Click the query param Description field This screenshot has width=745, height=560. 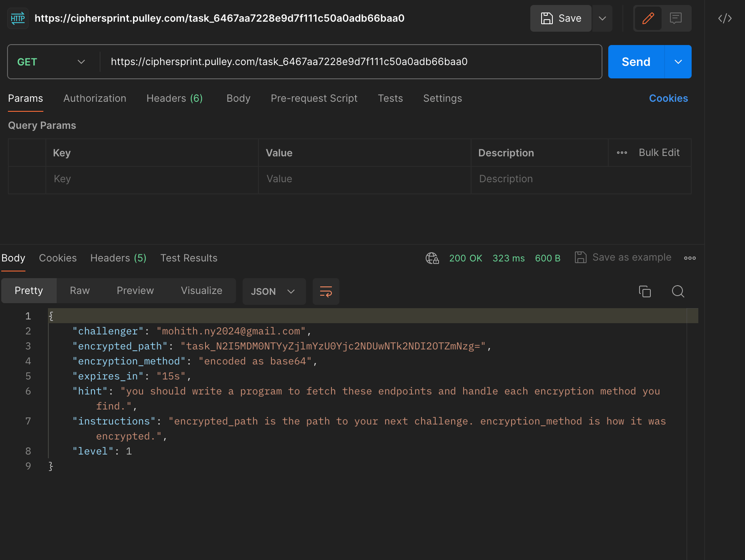(x=581, y=180)
